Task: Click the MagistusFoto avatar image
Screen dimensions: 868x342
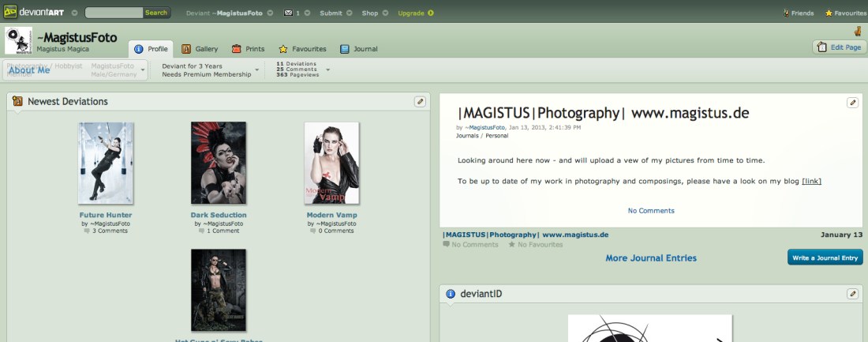Action: [x=18, y=40]
